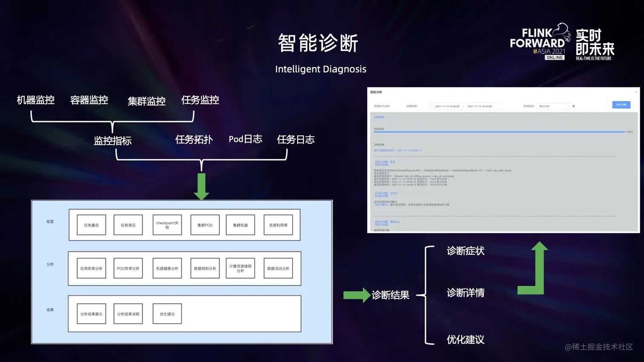This screenshot has height=362, width=644.
Task: Click the 容器监控 label
Action: (x=89, y=100)
